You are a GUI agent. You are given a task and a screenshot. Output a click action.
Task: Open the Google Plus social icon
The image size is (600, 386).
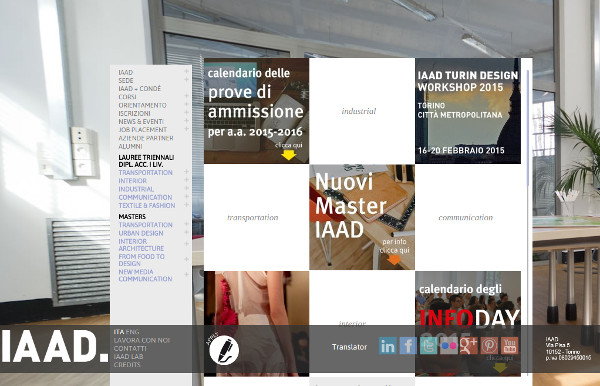pyautogui.click(x=469, y=346)
